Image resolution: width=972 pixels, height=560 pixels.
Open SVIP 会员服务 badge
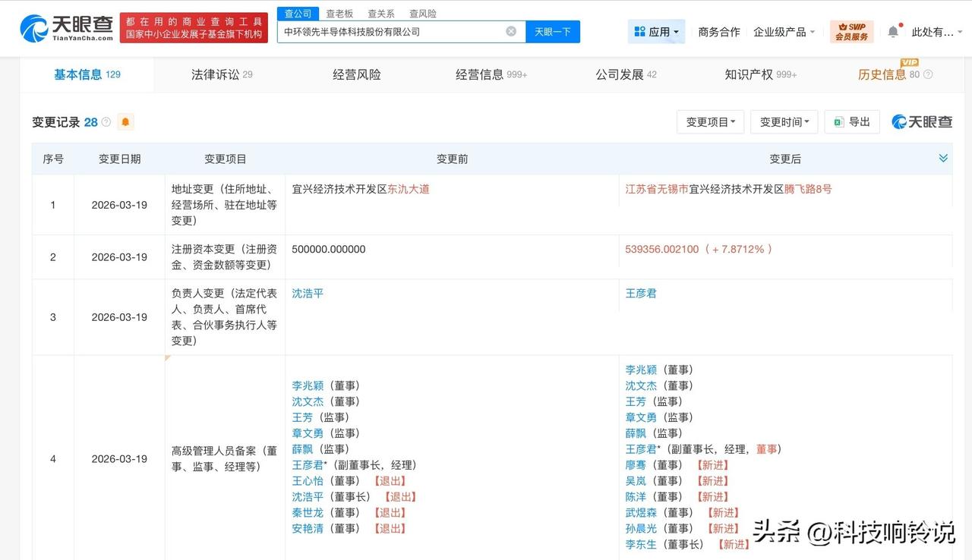coord(851,32)
